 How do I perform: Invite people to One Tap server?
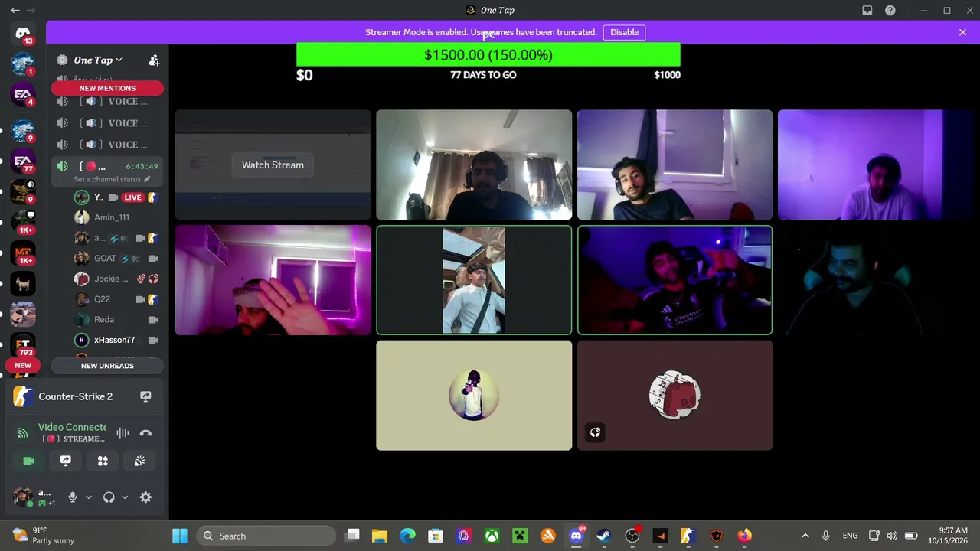(x=154, y=60)
